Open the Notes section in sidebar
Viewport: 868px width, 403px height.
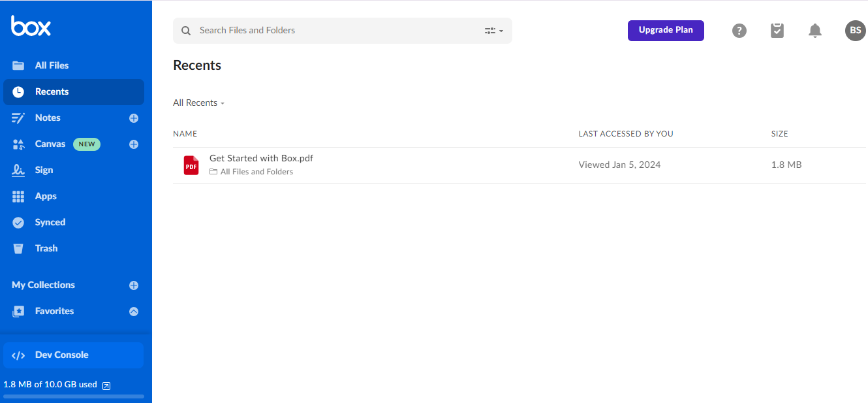pos(47,118)
